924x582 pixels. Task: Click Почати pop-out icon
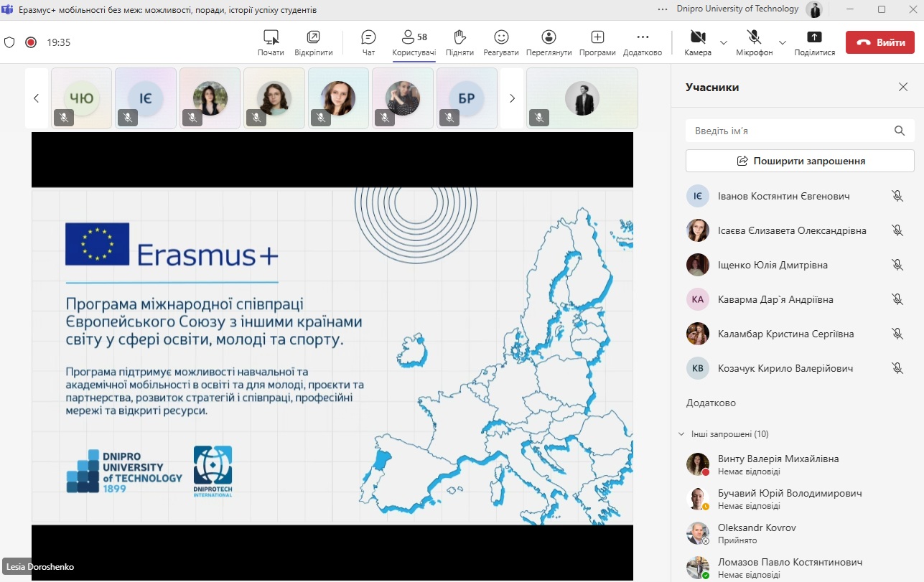(x=271, y=42)
